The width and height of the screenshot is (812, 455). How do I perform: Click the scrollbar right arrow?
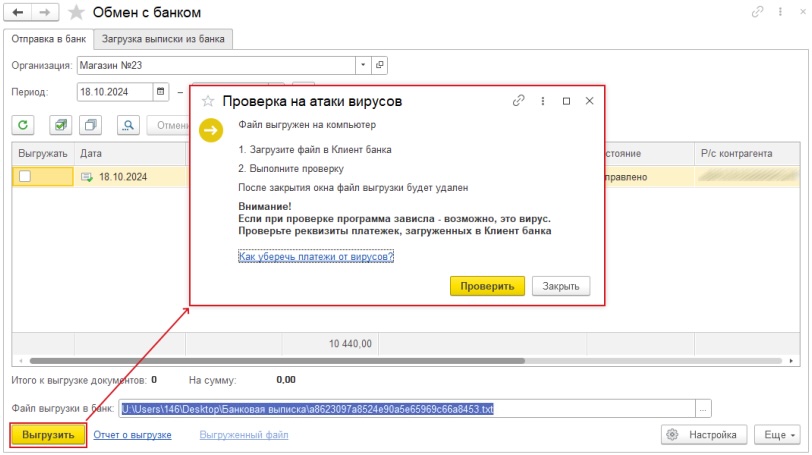(791, 361)
